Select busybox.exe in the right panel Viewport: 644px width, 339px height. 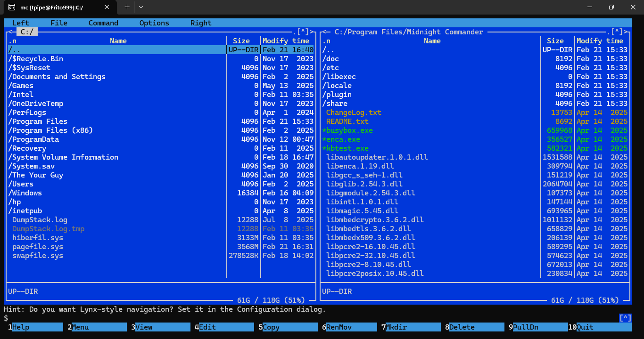(x=349, y=130)
